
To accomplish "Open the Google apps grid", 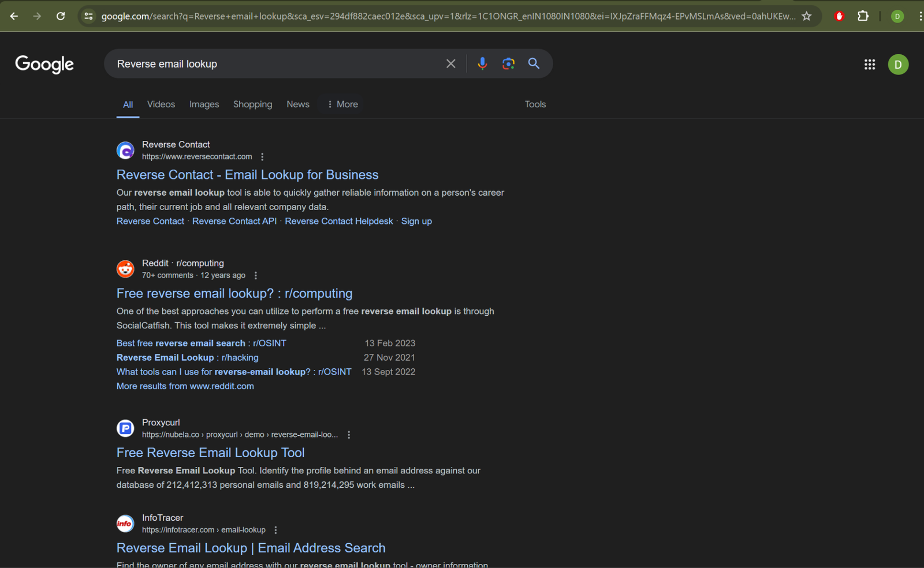I will [869, 64].
